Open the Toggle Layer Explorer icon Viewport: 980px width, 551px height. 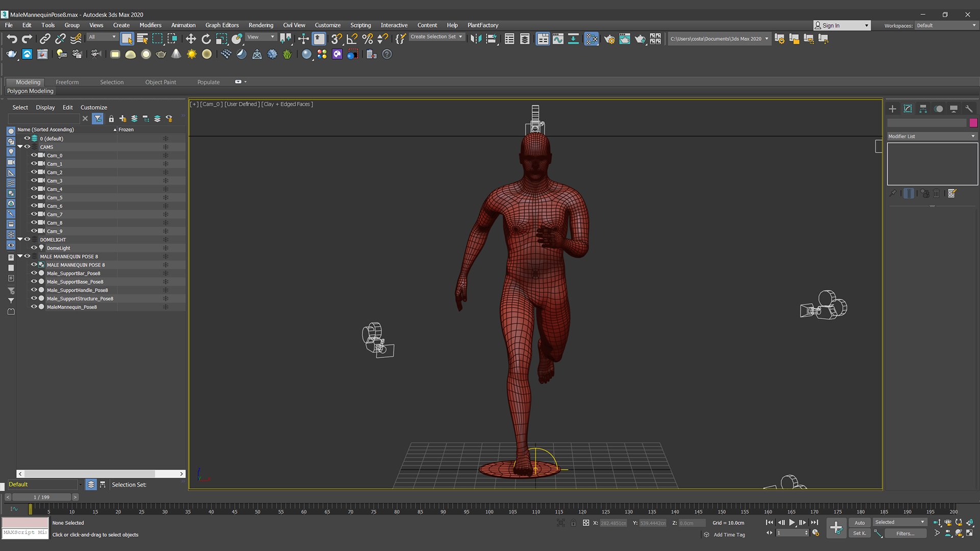(525, 39)
